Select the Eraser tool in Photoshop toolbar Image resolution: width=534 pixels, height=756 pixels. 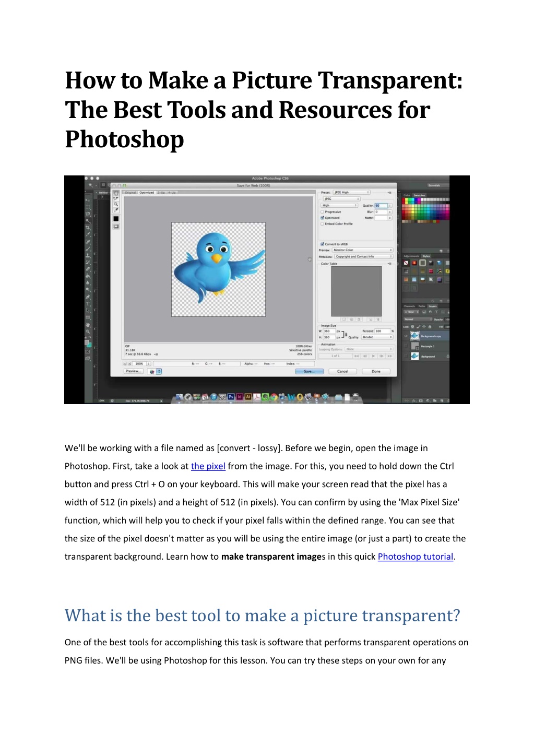[x=88, y=269]
